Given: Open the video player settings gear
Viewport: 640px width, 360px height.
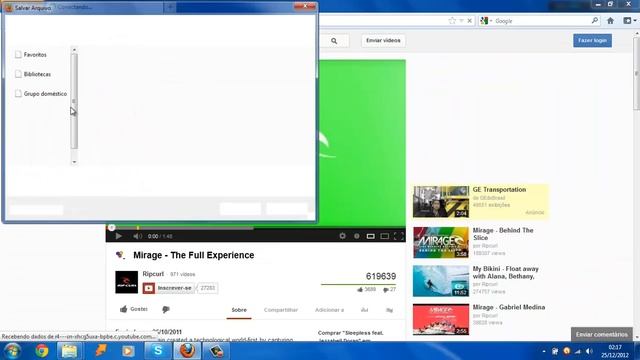Looking at the screenshot, I should (x=342, y=236).
